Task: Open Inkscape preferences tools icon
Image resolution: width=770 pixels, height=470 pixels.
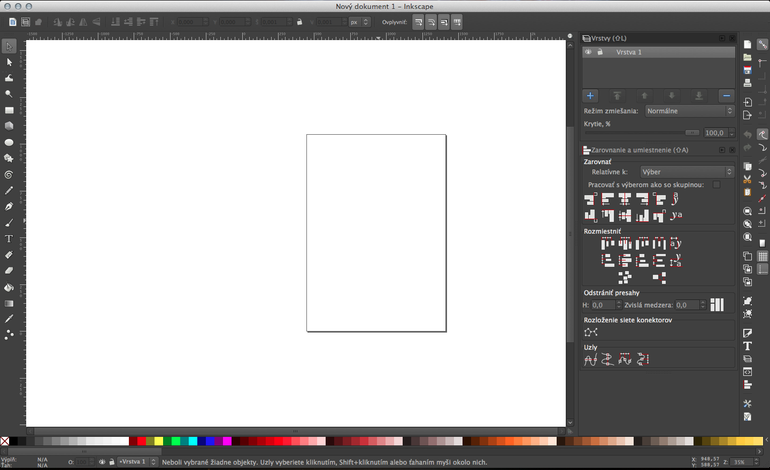Action: [747, 404]
